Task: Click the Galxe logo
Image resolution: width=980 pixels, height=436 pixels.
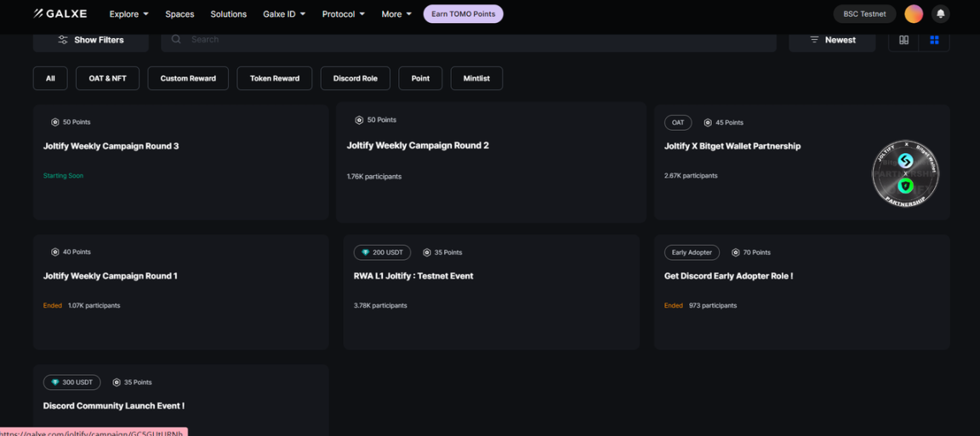Action: 60,14
